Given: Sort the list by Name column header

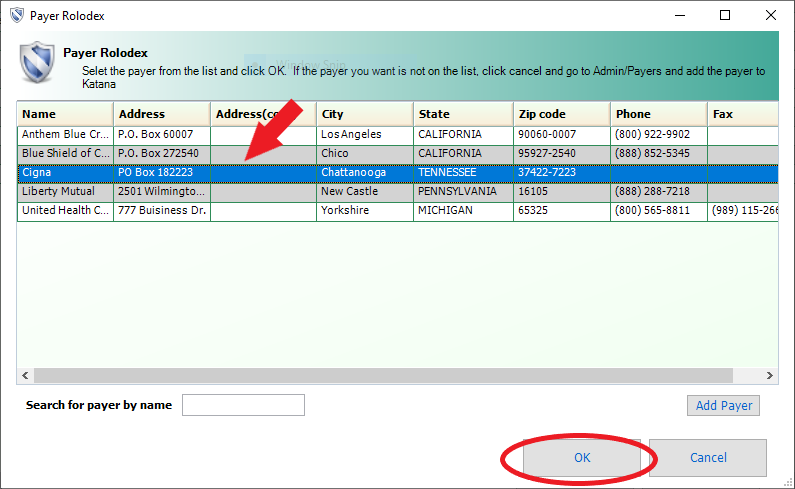Looking at the screenshot, I should [x=65, y=114].
